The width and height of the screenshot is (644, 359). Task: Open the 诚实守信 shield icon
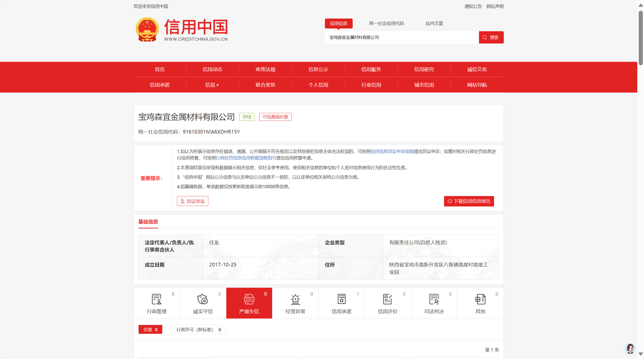[x=202, y=299]
